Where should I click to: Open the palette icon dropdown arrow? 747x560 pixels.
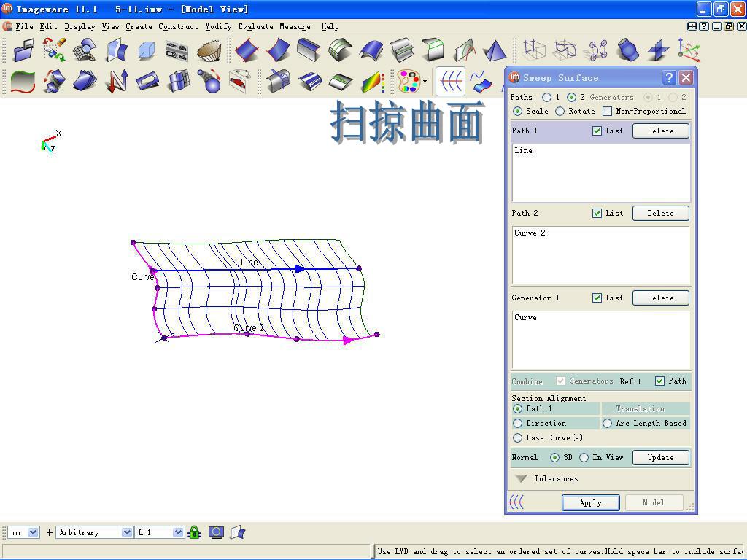click(425, 82)
